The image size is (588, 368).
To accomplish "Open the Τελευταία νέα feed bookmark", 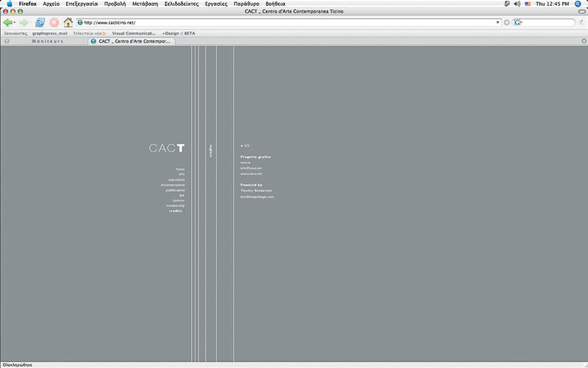I will [89, 33].
